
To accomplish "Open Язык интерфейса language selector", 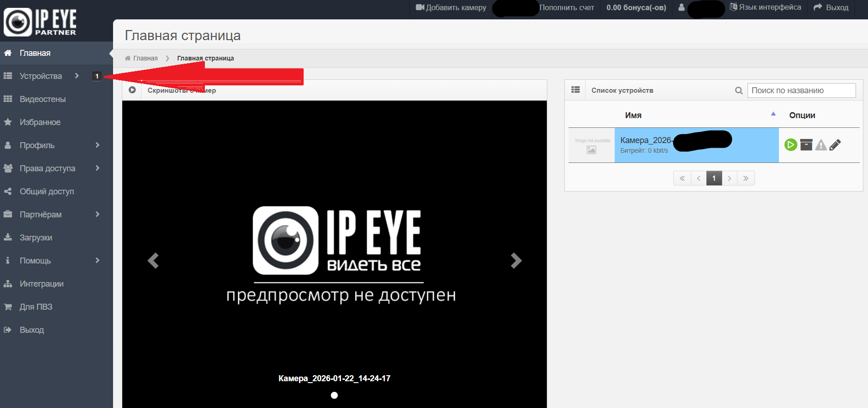I will tap(765, 7).
